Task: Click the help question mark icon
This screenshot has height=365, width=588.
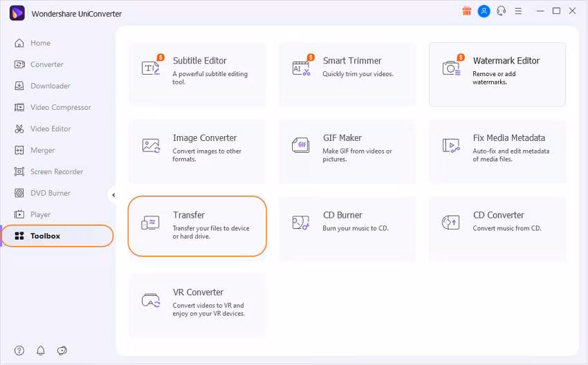Action: click(x=19, y=350)
